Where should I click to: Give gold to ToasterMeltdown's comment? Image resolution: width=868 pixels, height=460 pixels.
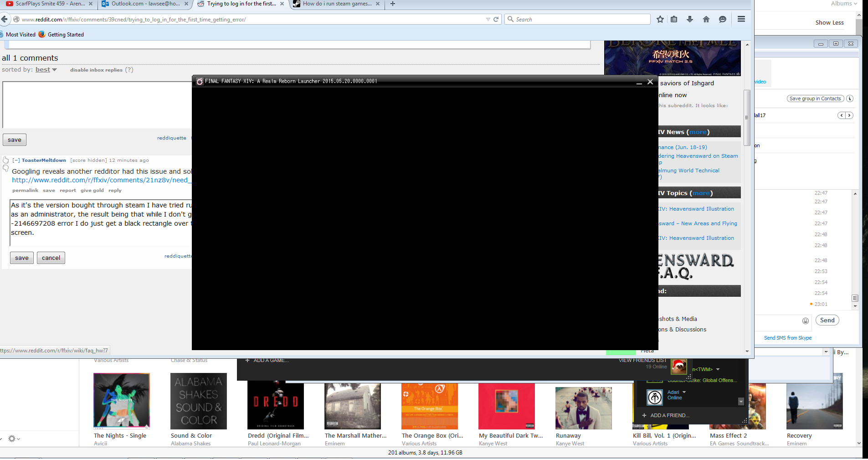point(92,191)
